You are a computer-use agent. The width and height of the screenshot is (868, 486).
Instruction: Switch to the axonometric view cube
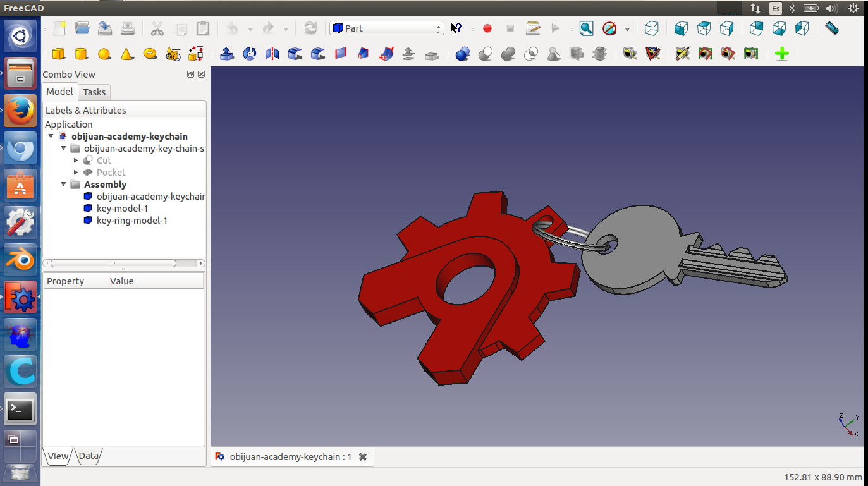(651, 28)
